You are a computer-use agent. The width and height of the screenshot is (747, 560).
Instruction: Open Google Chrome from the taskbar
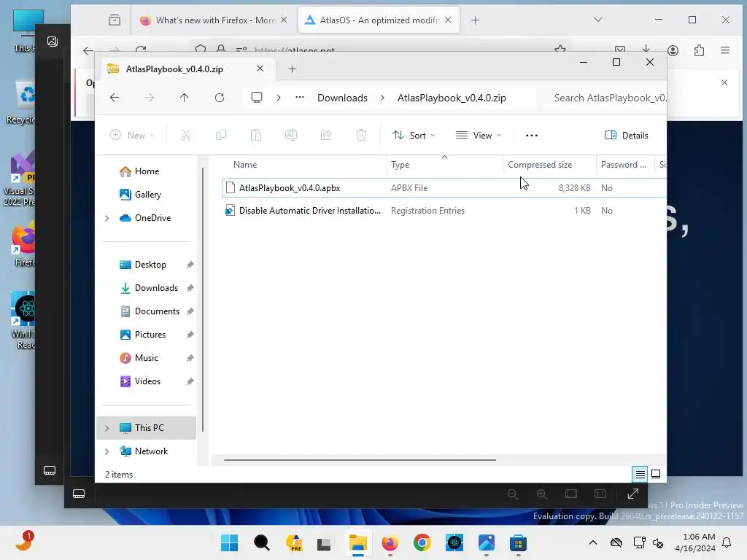click(x=422, y=542)
